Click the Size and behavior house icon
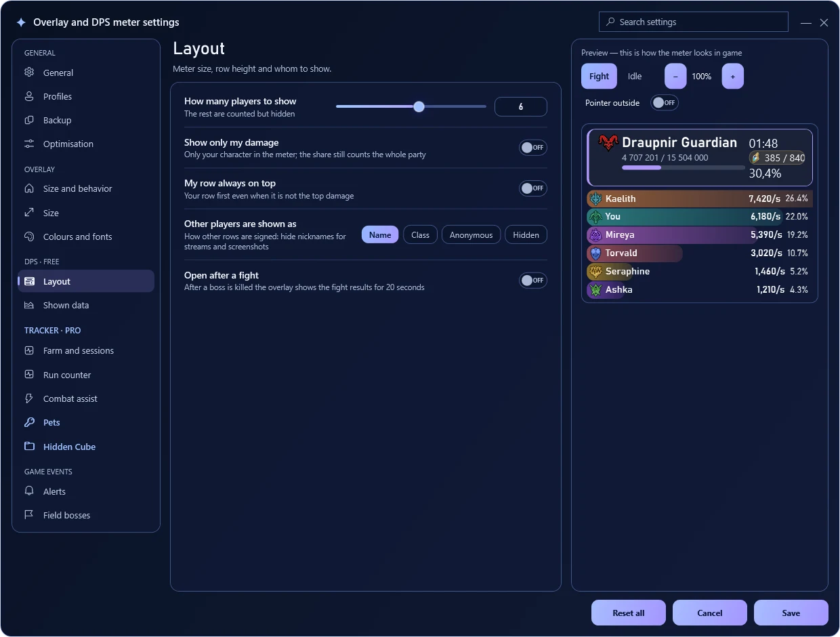 29,188
